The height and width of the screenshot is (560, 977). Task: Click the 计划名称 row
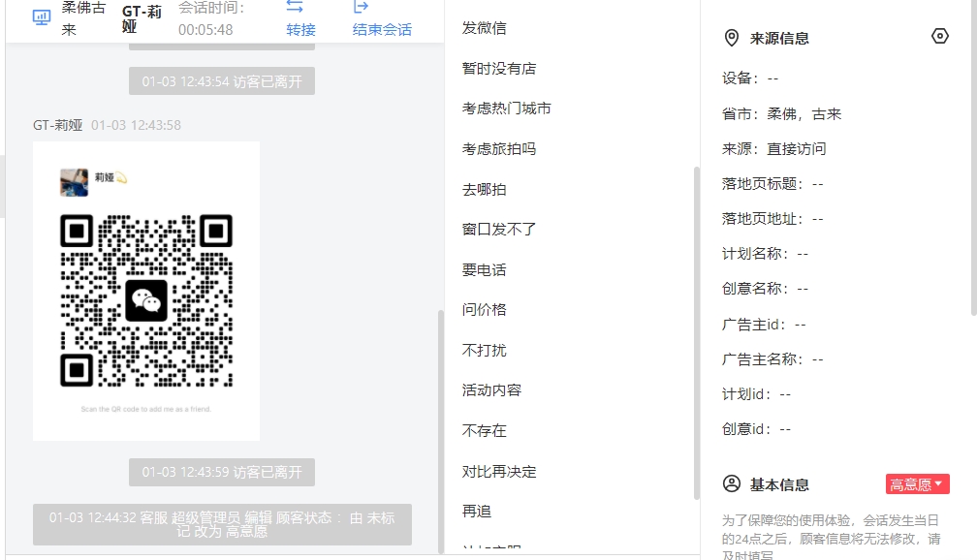(x=765, y=254)
